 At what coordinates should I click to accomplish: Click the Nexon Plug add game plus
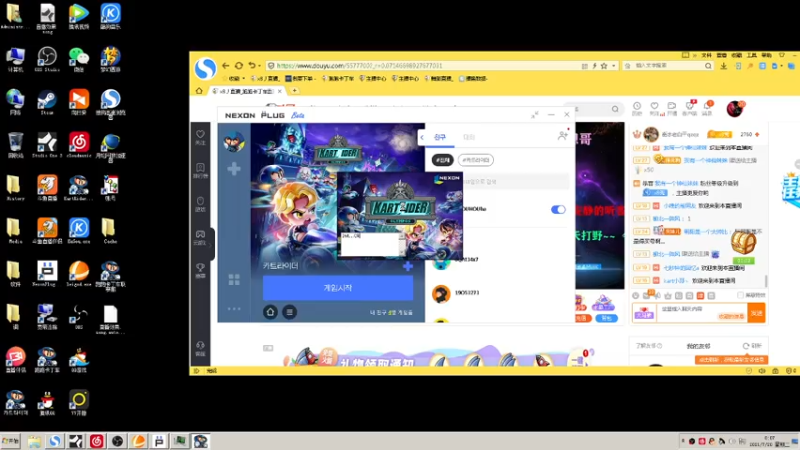(234, 168)
